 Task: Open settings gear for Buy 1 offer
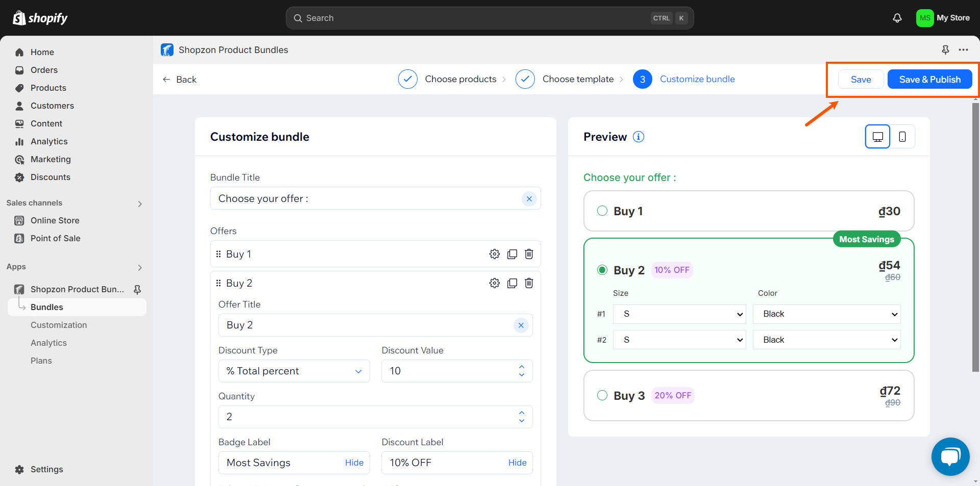(494, 254)
